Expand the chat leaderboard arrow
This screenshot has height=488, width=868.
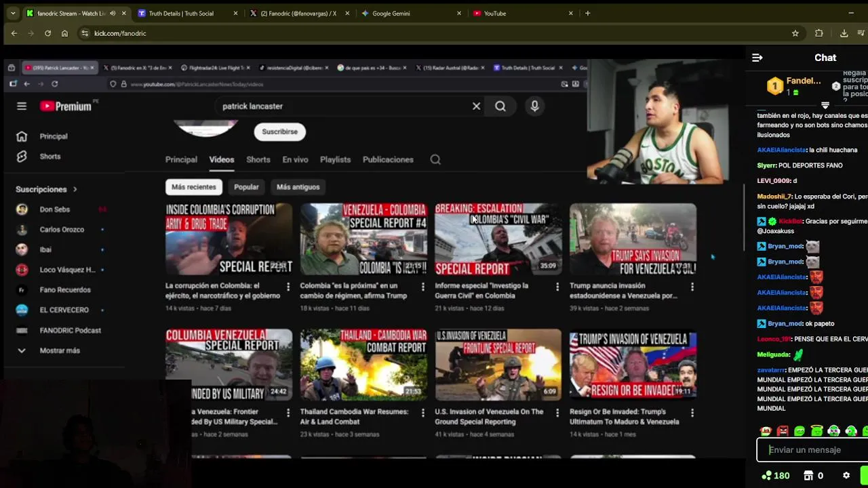tap(825, 106)
